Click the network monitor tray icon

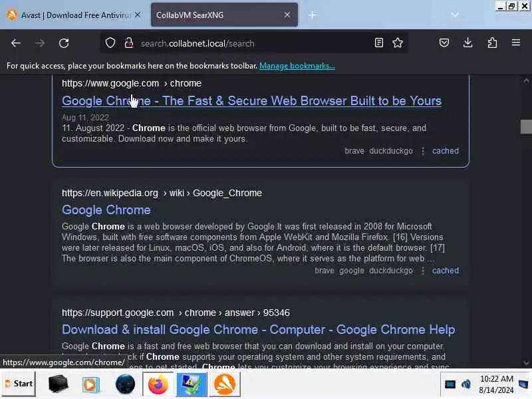pos(450,385)
